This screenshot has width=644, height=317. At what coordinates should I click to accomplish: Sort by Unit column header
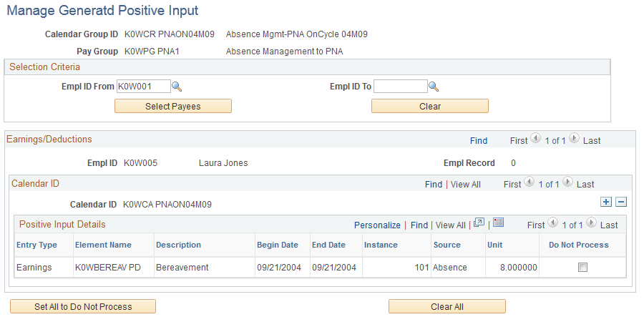click(495, 245)
